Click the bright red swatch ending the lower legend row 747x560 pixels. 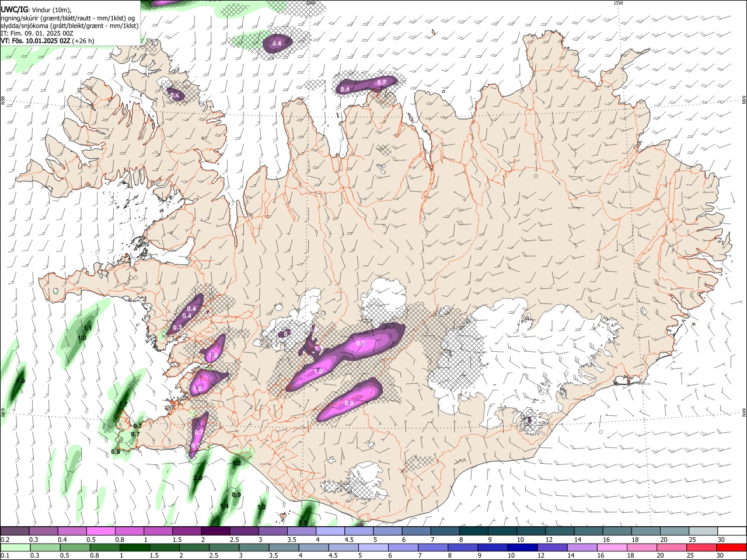click(731, 547)
